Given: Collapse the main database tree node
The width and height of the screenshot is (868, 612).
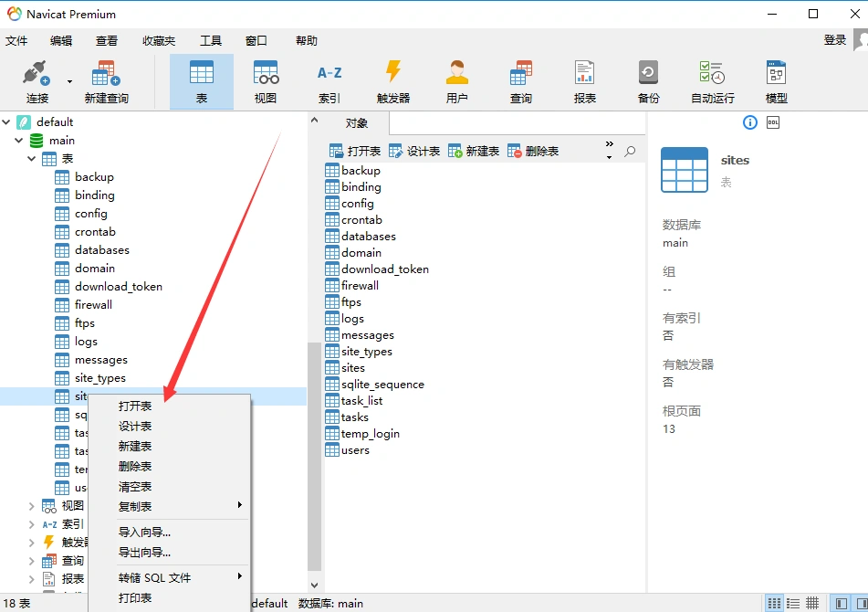Looking at the screenshot, I should pyautogui.click(x=19, y=141).
